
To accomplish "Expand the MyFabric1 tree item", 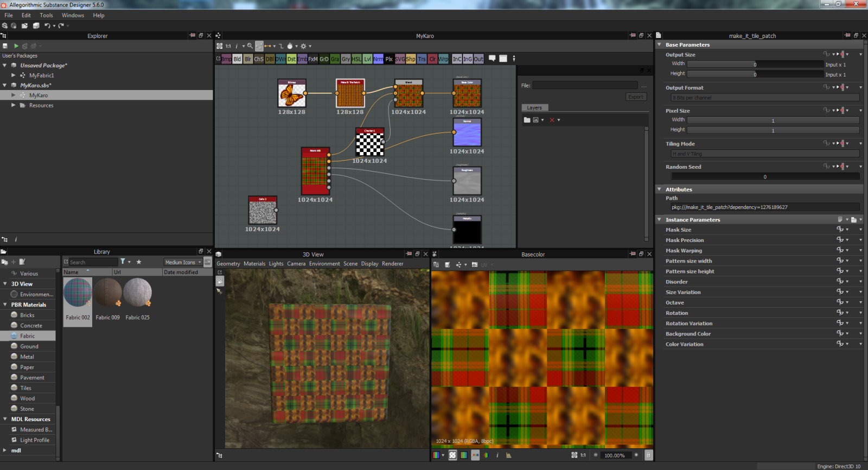I will (x=14, y=75).
